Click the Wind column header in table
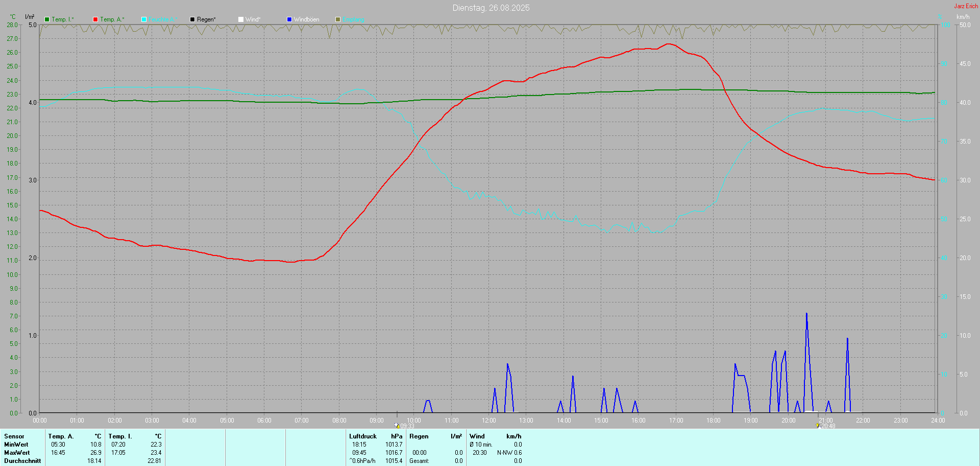 (x=477, y=436)
